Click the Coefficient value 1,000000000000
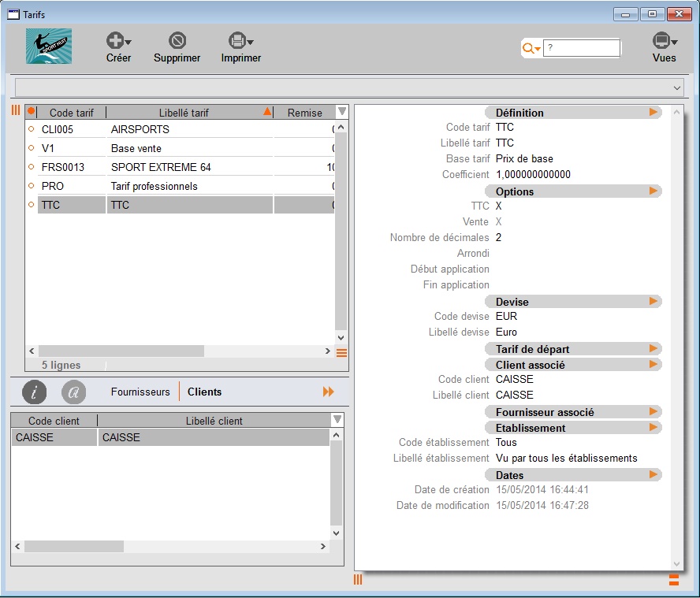700x598 pixels. [533, 174]
